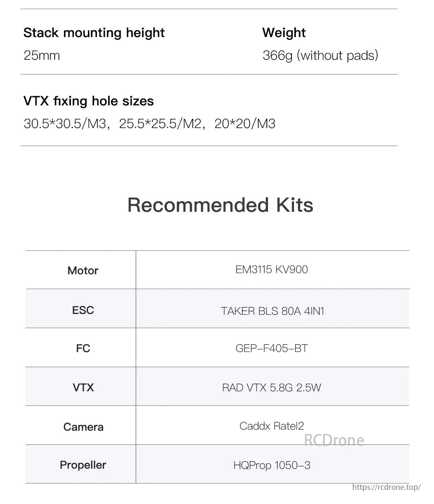
Task: Click the Recommended Kits heading
Action: pyautogui.click(x=220, y=205)
